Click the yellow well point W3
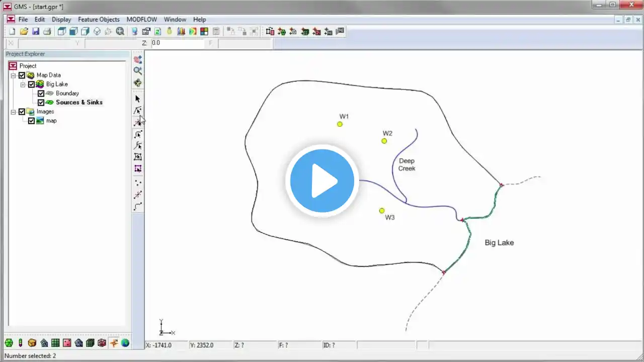This screenshot has width=644, height=362. 382,211
